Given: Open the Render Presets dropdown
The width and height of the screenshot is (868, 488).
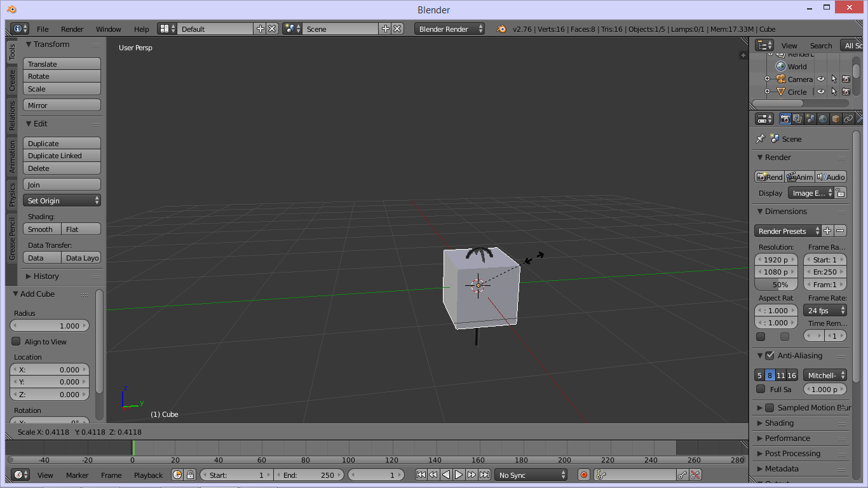Looking at the screenshot, I should [787, 231].
